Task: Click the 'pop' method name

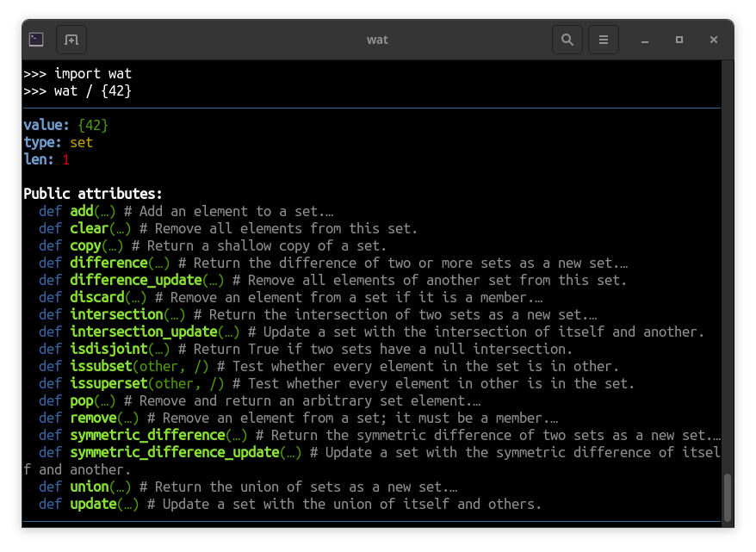Action: [82, 401]
